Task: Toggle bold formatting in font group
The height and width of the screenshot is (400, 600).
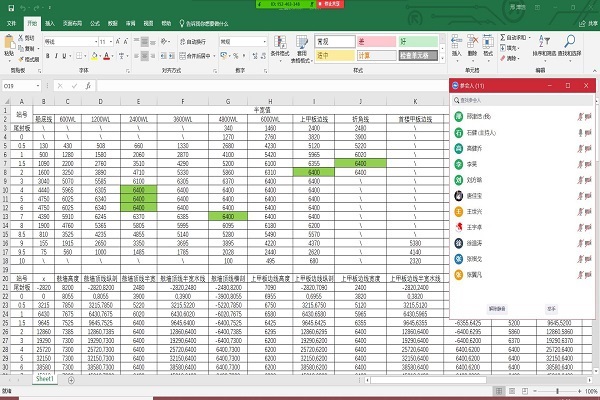Action: [47, 57]
